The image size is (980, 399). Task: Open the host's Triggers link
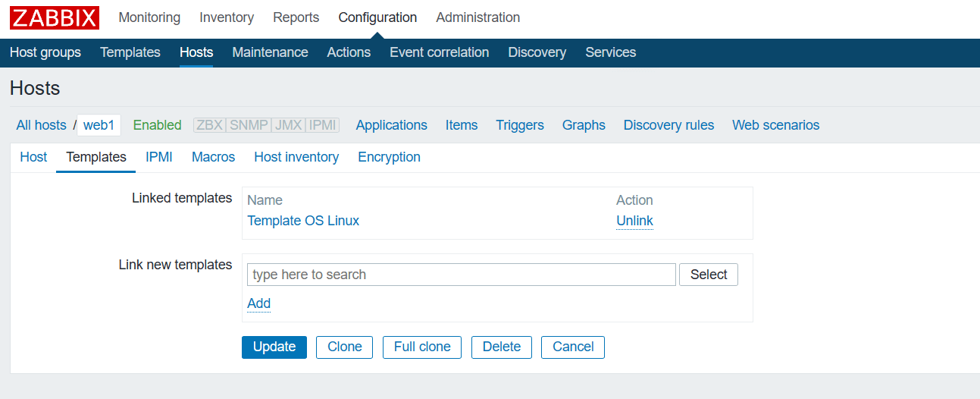(x=520, y=125)
